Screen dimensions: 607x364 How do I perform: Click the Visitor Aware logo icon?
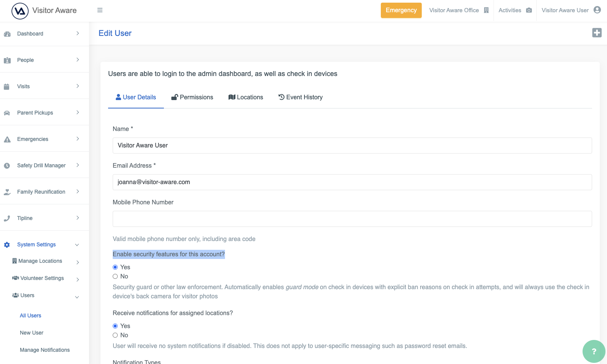click(20, 11)
